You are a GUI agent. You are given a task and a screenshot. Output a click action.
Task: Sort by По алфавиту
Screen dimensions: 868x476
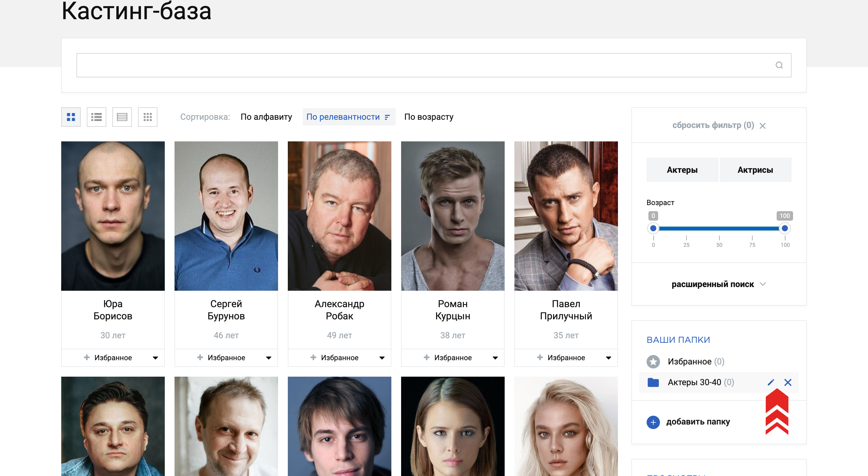[266, 117]
